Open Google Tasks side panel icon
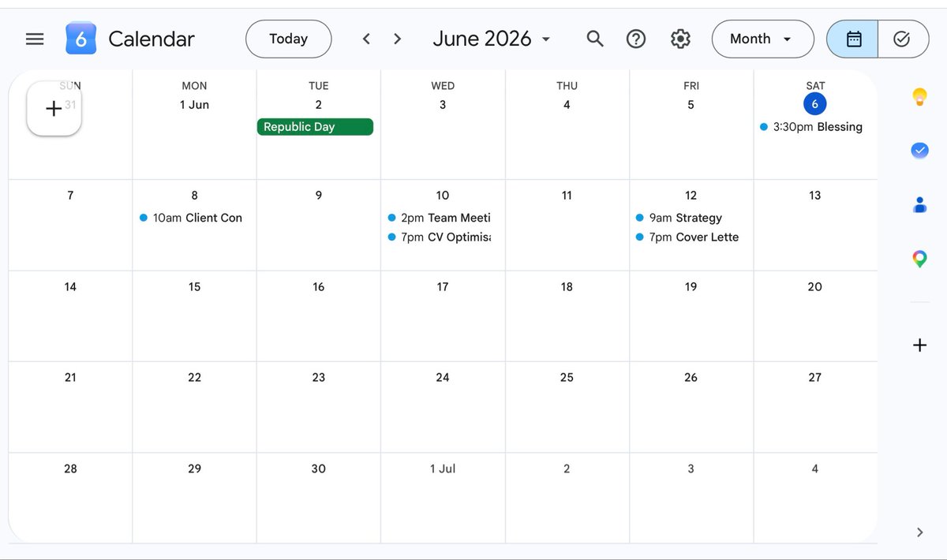The width and height of the screenshot is (947, 560). [x=919, y=151]
